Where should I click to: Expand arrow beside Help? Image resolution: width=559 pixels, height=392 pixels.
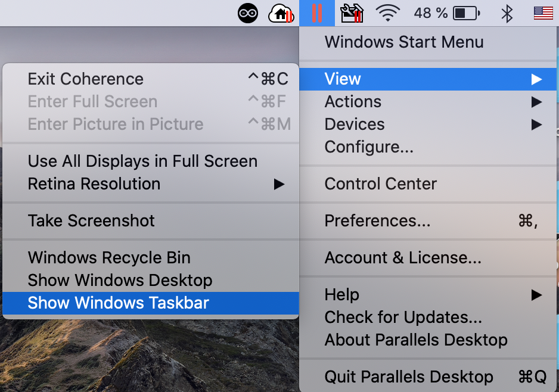(536, 295)
